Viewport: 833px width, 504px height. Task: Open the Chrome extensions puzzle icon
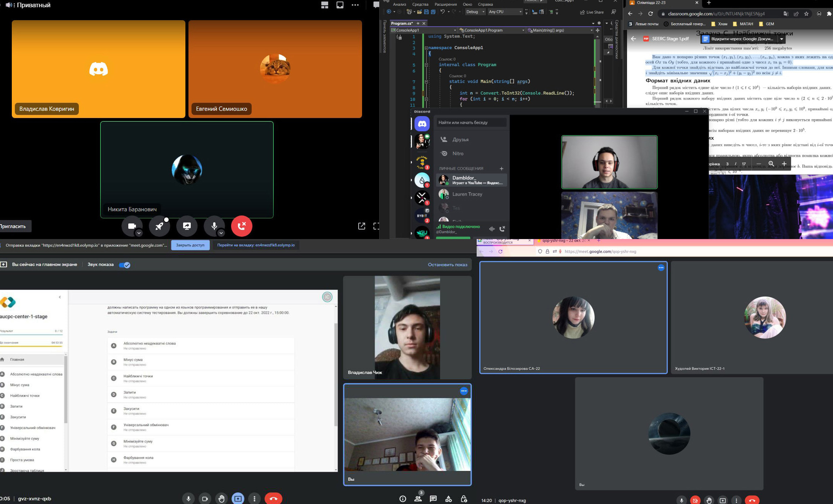point(829,14)
